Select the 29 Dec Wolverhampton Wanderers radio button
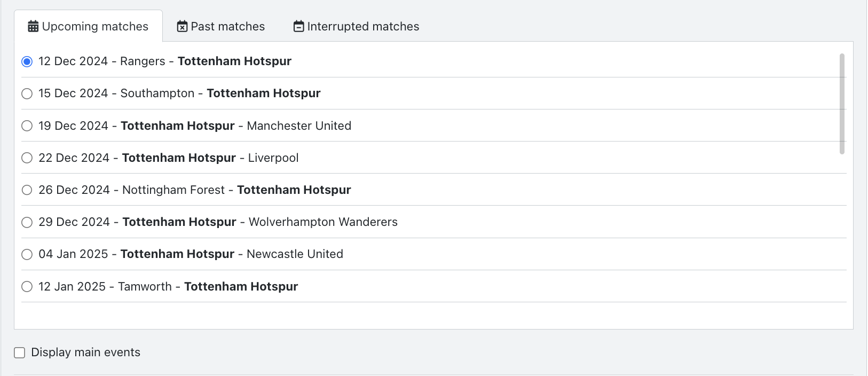This screenshot has width=868, height=376. 27,222
